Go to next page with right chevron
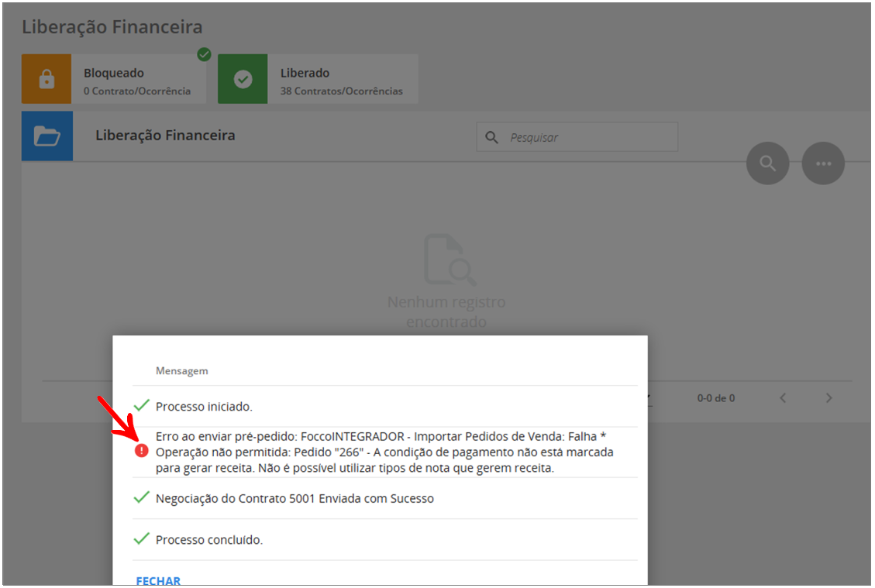875x588 pixels. coord(828,397)
